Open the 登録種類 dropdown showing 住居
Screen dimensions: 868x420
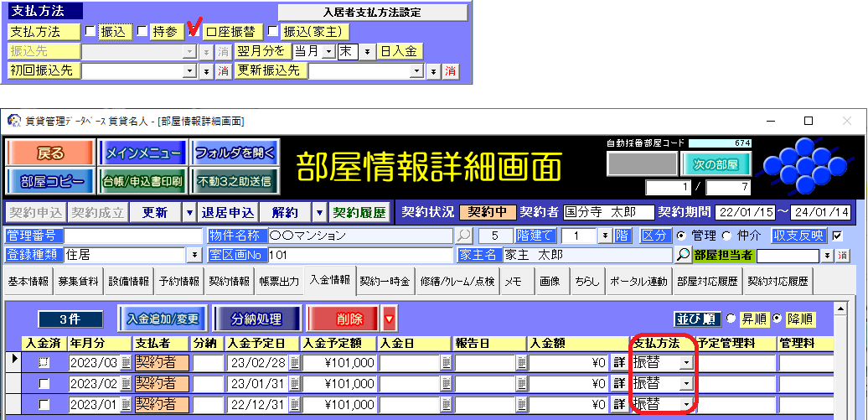click(195, 255)
